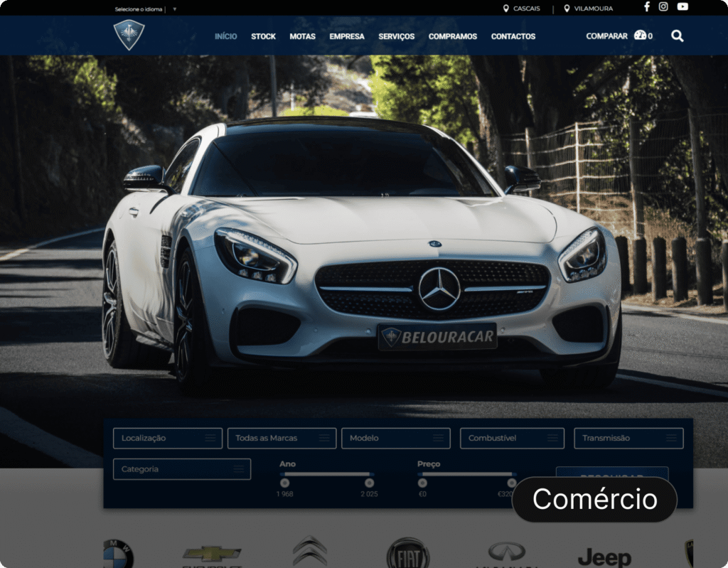The image size is (728, 568).
Task: Click the '2 025' year value
Action: (369, 494)
